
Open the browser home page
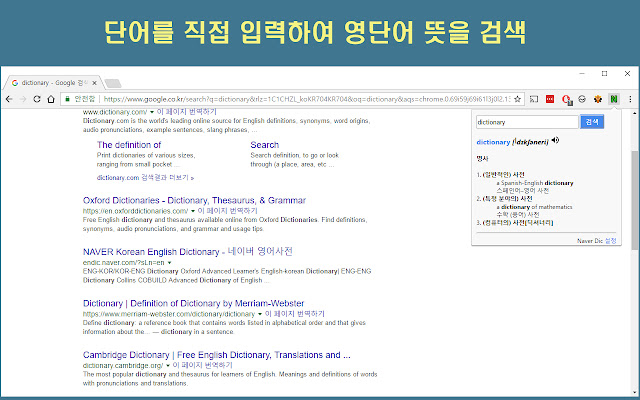(x=51, y=99)
